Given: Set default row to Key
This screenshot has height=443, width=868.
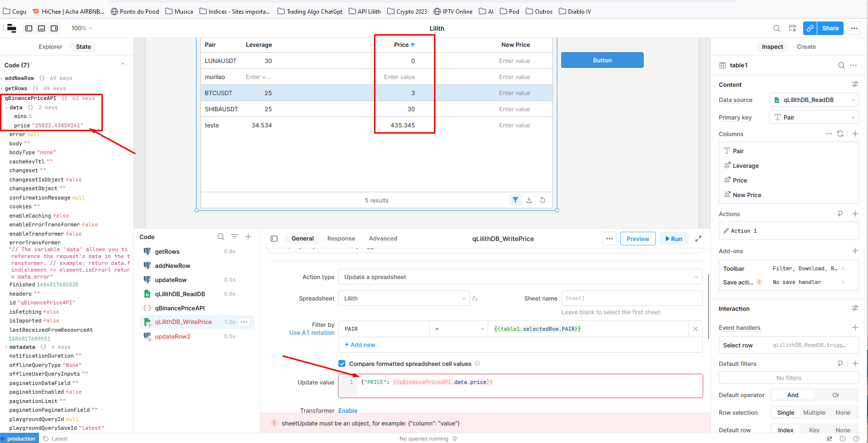Looking at the screenshot, I should pyautogui.click(x=814, y=430).
